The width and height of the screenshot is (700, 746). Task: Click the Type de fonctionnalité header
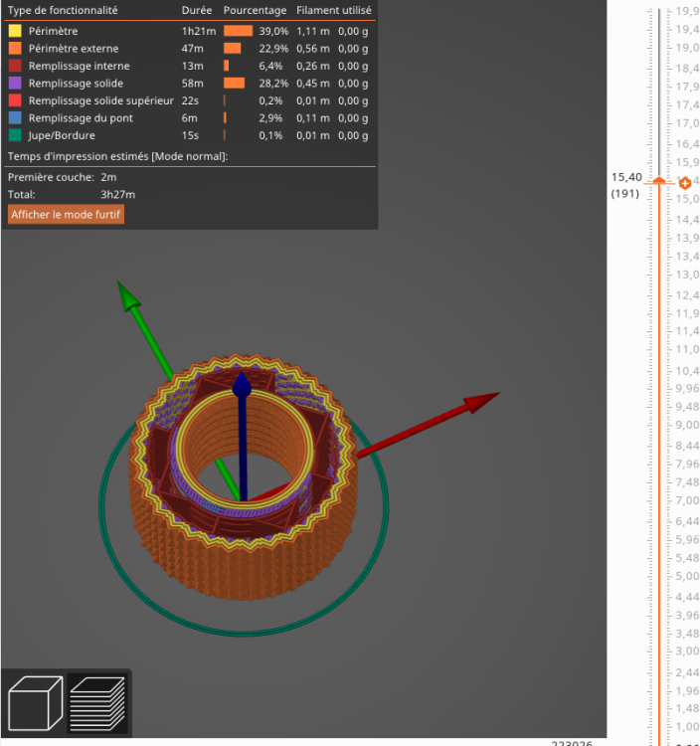(x=63, y=10)
